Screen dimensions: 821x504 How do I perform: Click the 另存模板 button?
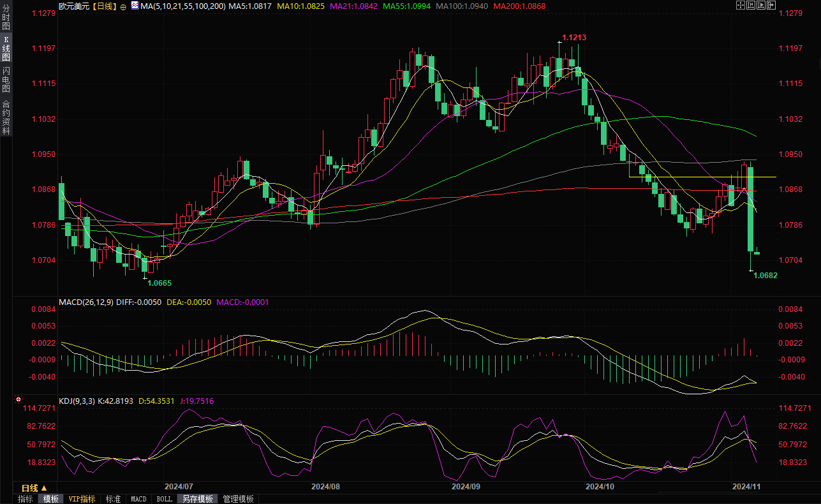196,499
